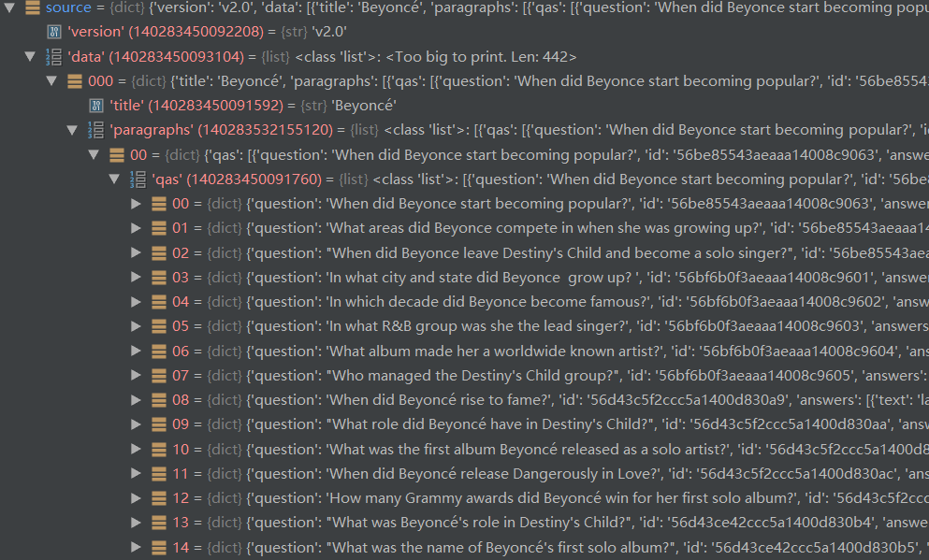
Task: Click string icon next to 'version'
Action: click(54, 32)
